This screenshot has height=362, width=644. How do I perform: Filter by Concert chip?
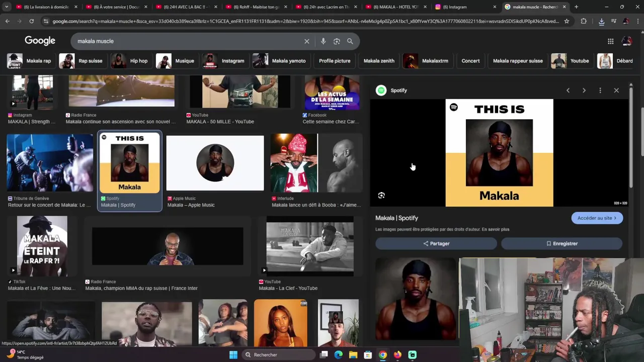pyautogui.click(x=470, y=61)
